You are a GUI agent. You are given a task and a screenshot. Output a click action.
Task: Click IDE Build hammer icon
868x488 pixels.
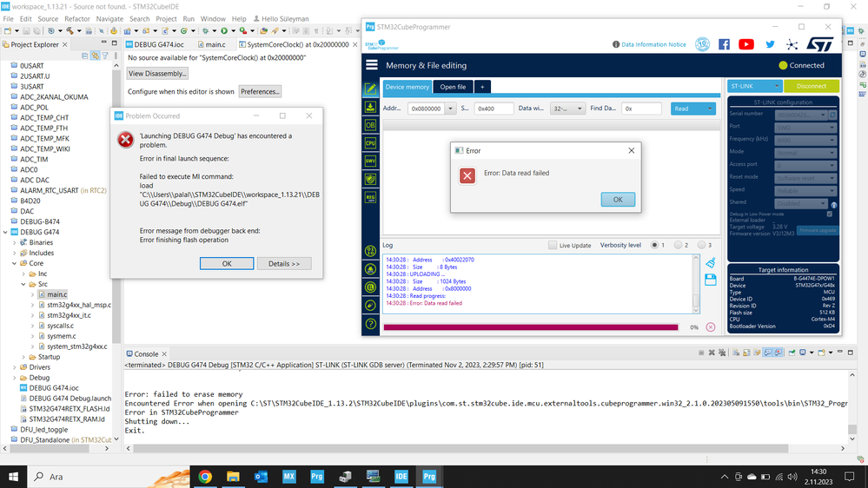pyautogui.click(x=70, y=31)
